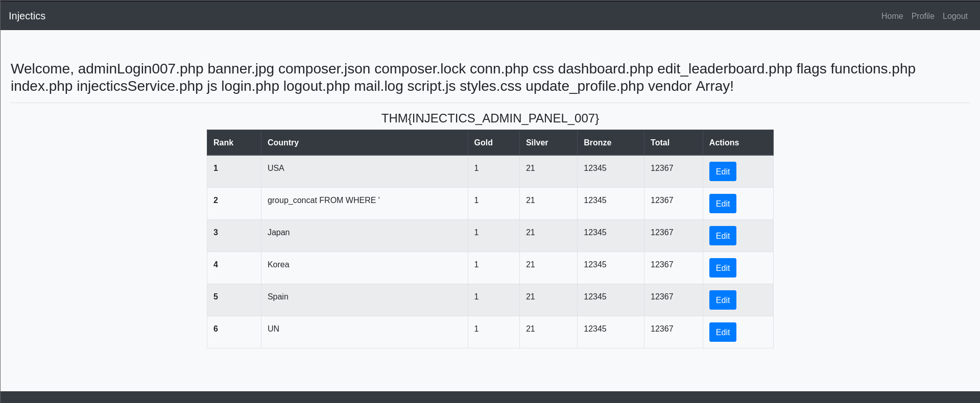The width and height of the screenshot is (980, 403).
Task: Go to Home in the navbar
Action: tap(892, 16)
